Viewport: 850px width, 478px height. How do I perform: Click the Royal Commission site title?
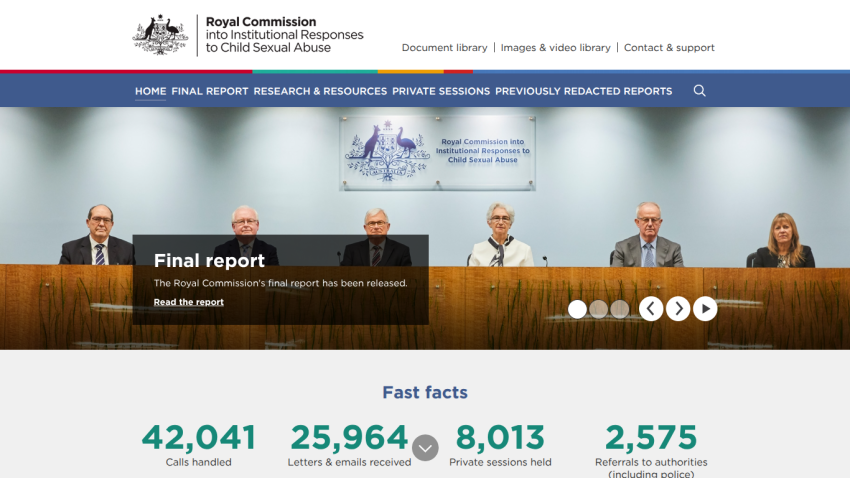pyautogui.click(x=285, y=35)
